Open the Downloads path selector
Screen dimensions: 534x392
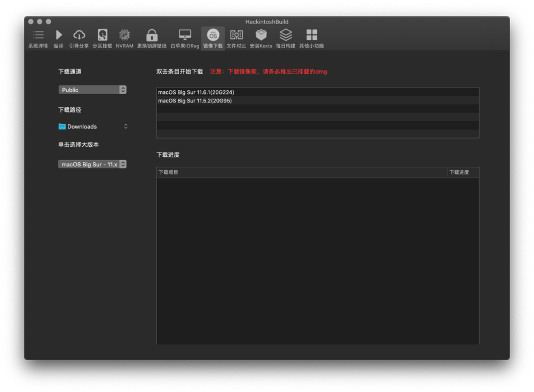click(92, 126)
